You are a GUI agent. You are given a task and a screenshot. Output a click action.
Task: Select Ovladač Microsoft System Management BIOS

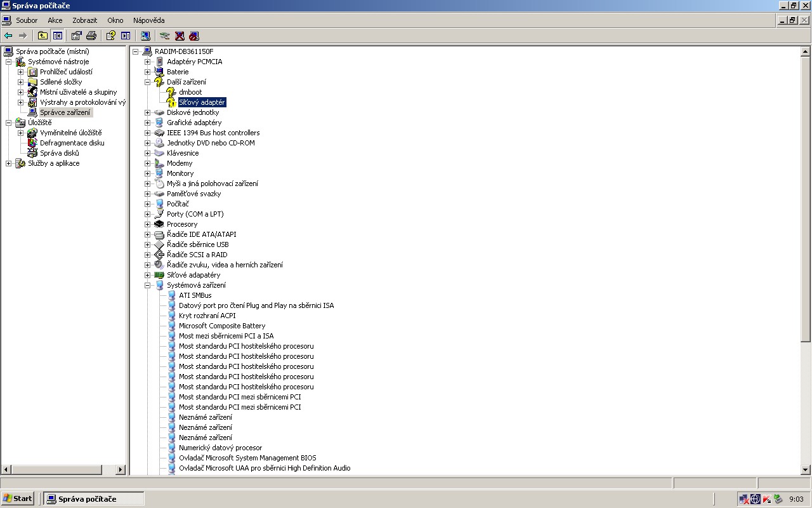click(247, 458)
